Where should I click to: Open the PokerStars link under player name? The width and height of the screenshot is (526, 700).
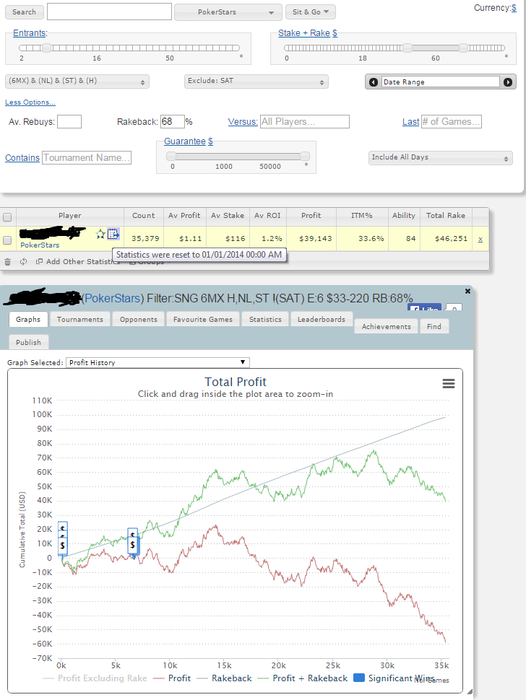pos(39,245)
